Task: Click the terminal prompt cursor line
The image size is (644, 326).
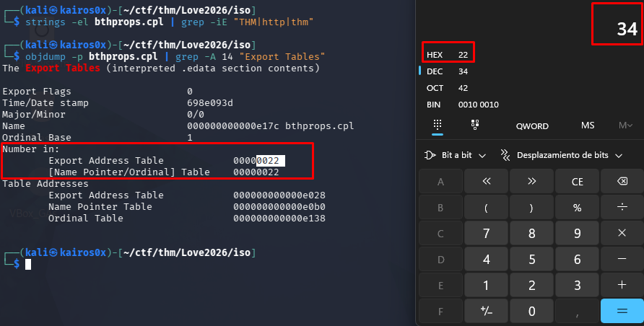Action: 28,265
